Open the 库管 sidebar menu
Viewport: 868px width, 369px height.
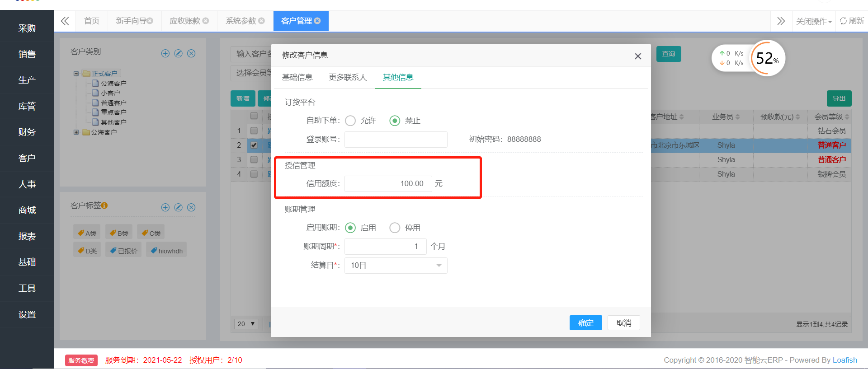point(27,106)
